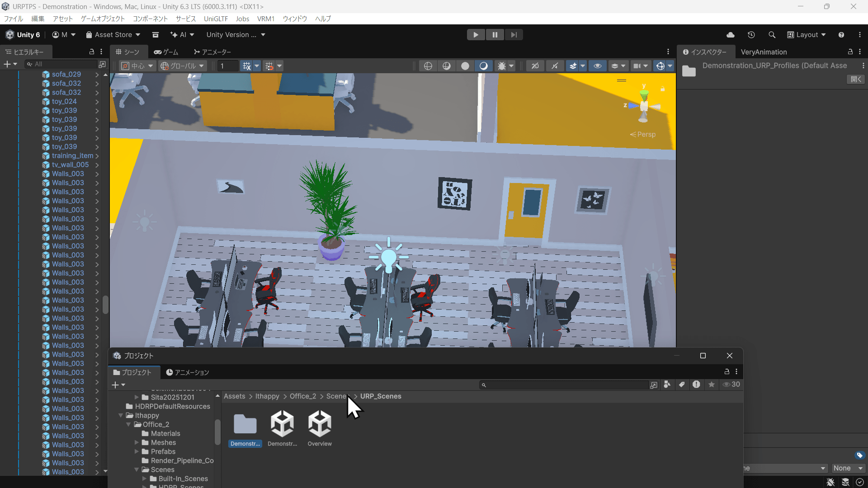Open the Asset Store dropdown
Viewport: 868px width, 488px height.
(x=113, y=35)
